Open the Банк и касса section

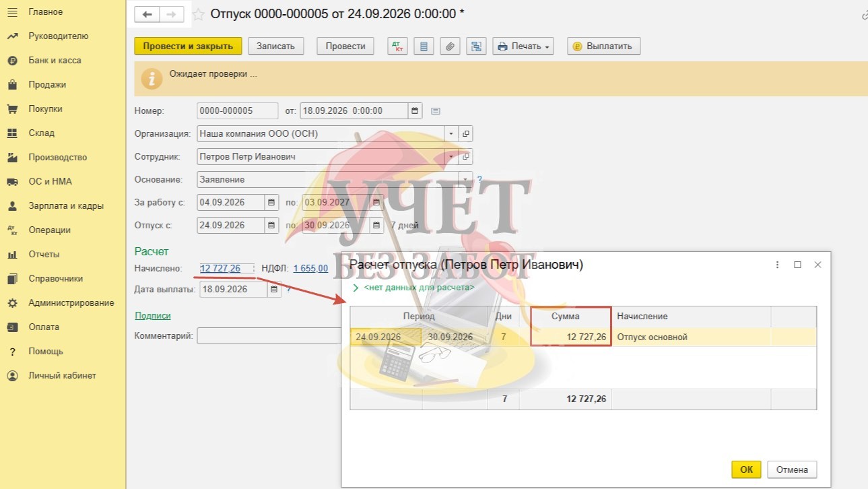click(x=55, y=61)
